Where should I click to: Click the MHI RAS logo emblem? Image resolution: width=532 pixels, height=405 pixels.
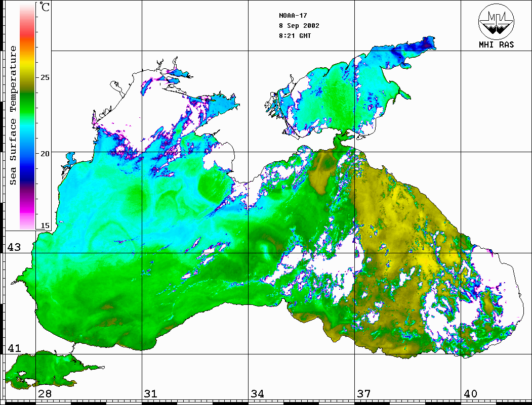click(497, 21)
